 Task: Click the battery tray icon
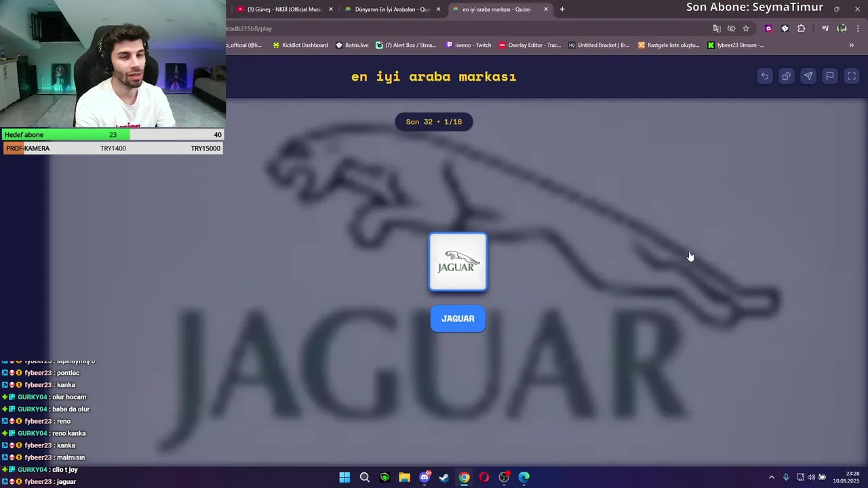(823, 477)
